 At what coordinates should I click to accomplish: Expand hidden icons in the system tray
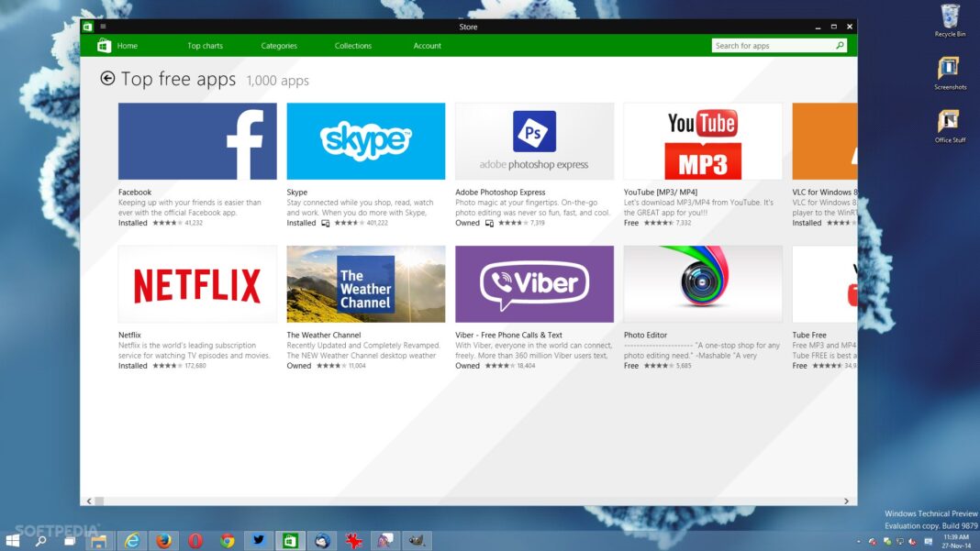[x=861, y=541]
